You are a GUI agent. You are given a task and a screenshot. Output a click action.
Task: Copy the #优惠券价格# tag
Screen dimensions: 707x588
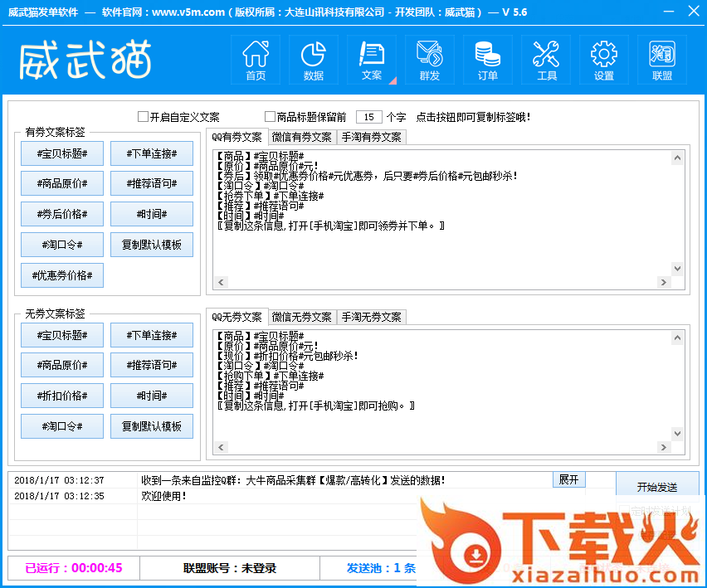62,275
